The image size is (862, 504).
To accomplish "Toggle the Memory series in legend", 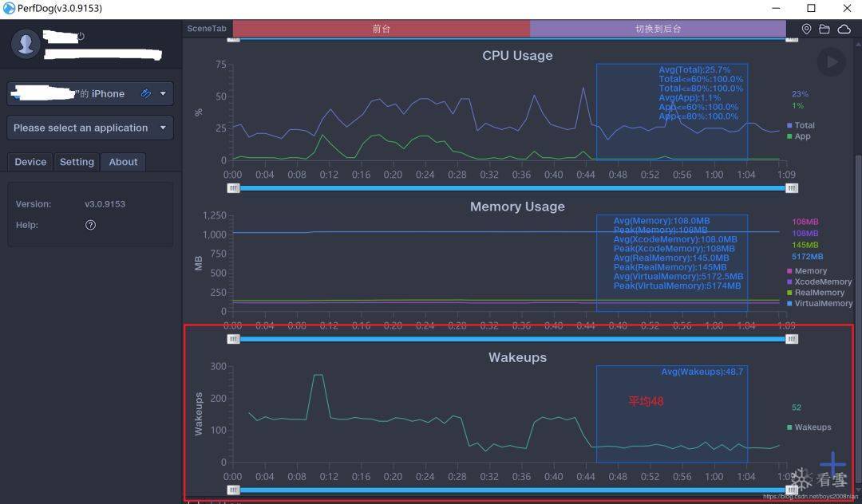I will (806, 270).
